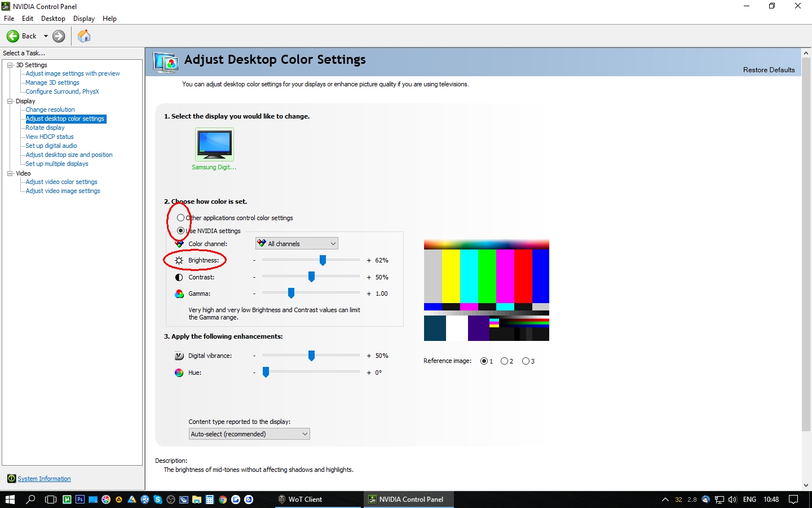Click Restore Defaults

769,70
